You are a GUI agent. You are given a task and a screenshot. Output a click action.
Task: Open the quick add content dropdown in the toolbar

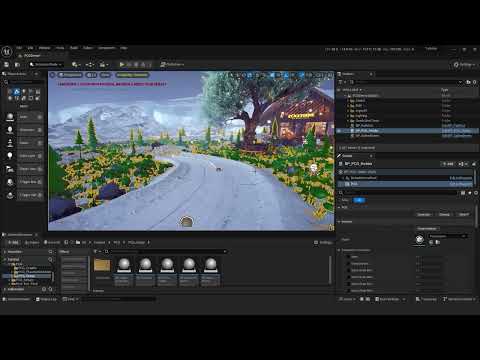click(76, 64)
